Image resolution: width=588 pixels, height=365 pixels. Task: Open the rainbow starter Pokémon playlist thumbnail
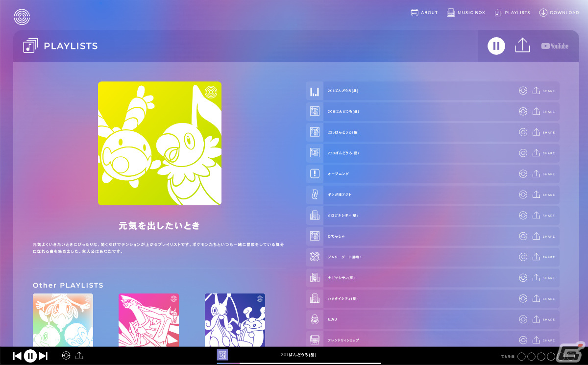coord(63,320)
